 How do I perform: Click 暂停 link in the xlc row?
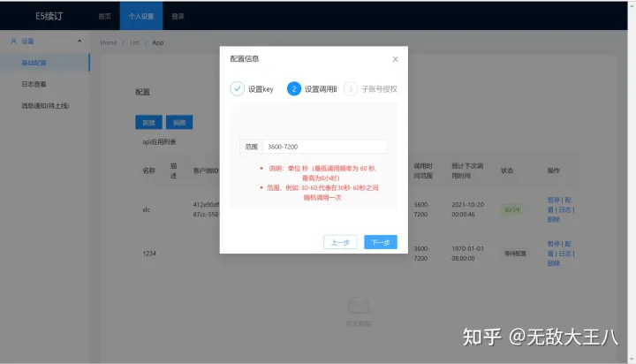[x=554, y=201]
